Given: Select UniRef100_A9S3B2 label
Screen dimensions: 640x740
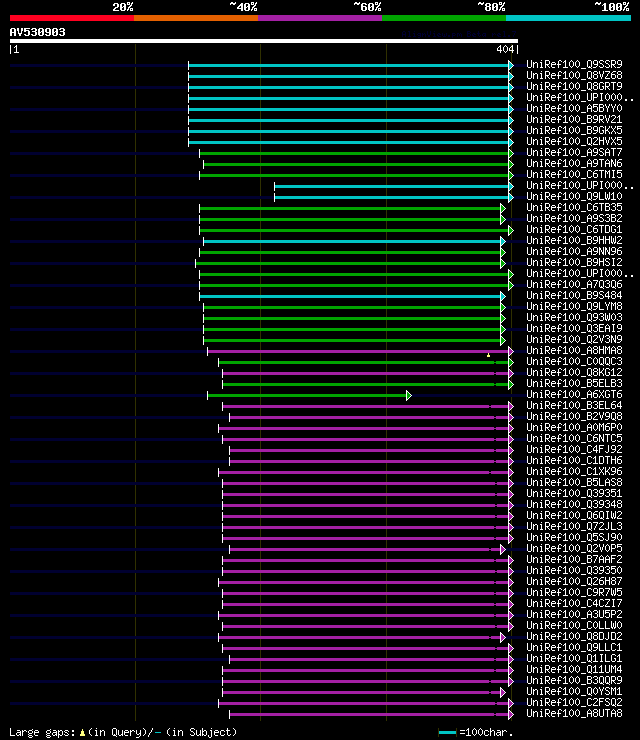Looking at the screenshot, I should coord(574,219).
